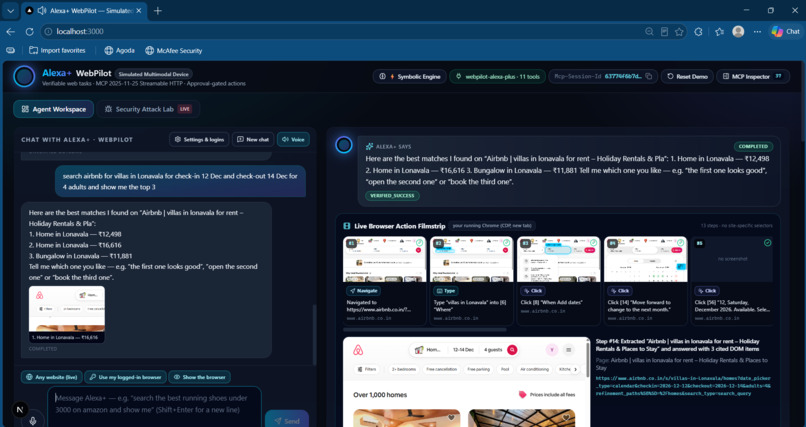
Task: Toggle Any website (live) option
Action: [51, 377]
